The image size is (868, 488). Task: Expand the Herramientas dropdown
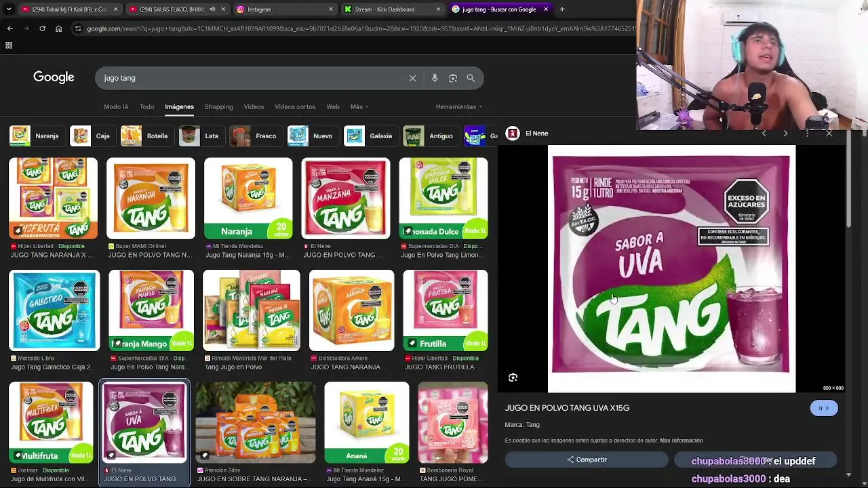pos(459,106)
